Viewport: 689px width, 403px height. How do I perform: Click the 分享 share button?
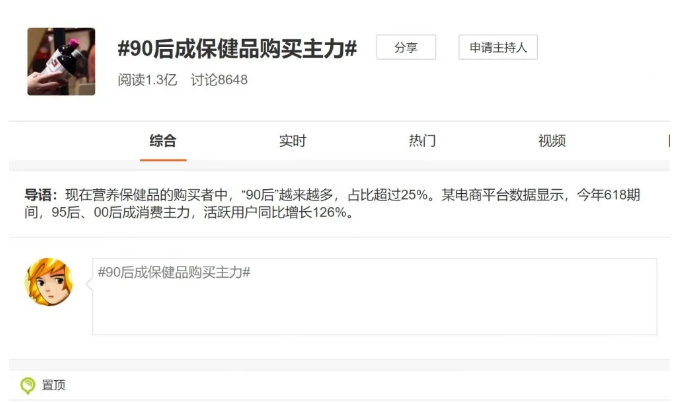[406, 47]
